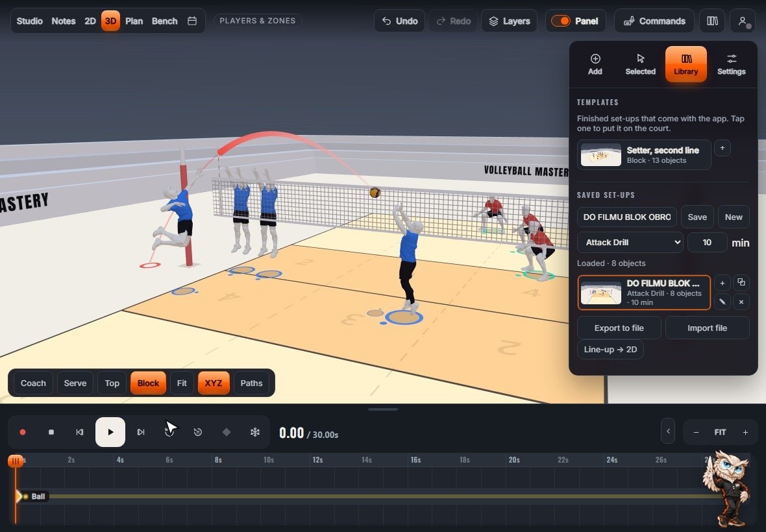Open the Add tab in panel
Image resolution: width=766 pixels, height=532 pixels.
click(x=595, y=64)
